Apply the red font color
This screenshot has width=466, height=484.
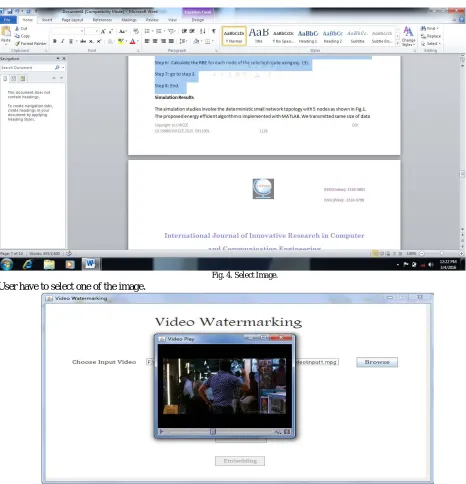[x=132, y=41]
